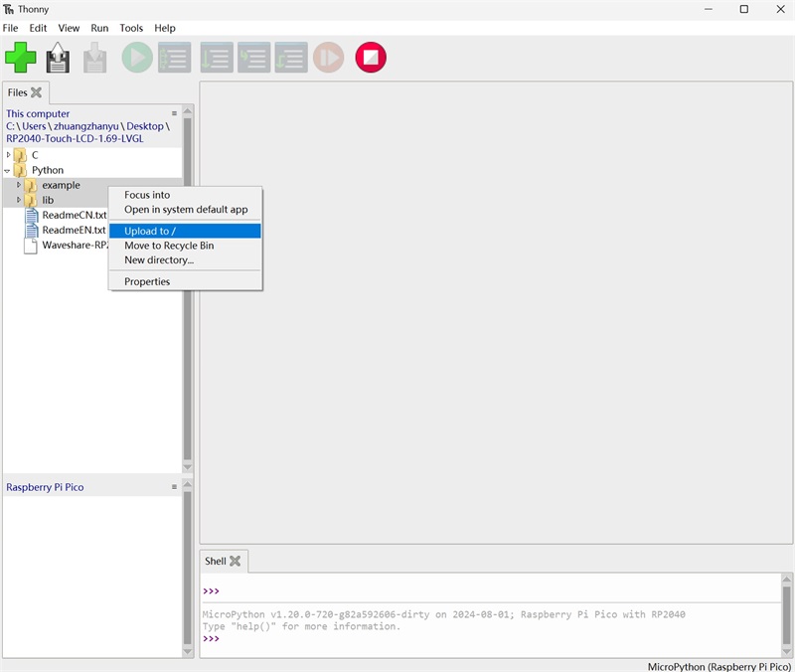Select ReadmeEN.txt file name
795x672 pixels.
(74, 231)
